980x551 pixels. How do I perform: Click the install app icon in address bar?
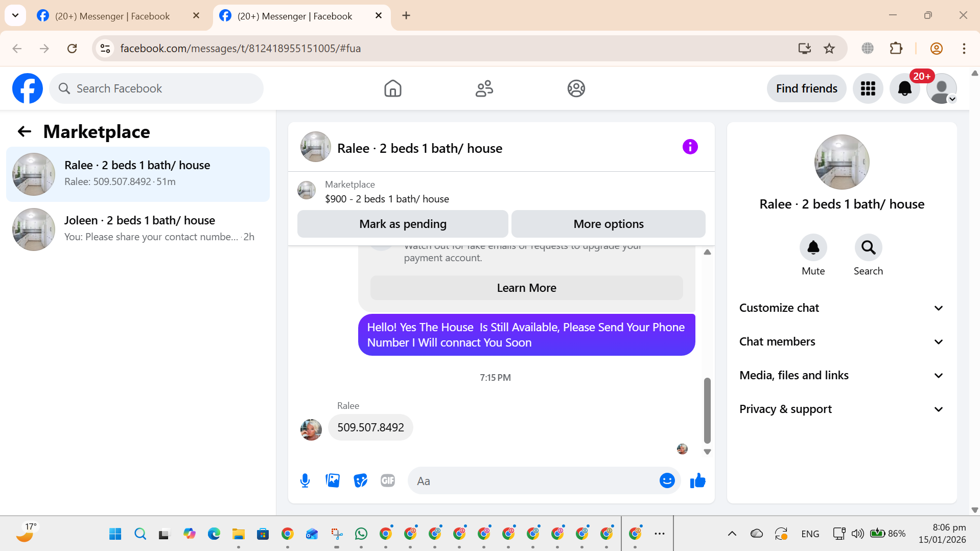click(x=804, y=48)
